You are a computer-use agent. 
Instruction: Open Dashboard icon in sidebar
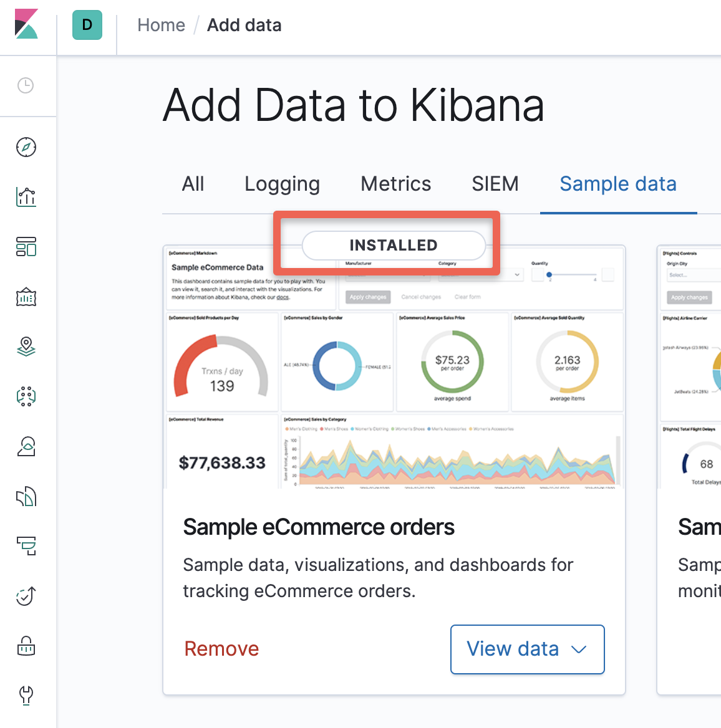[26, 247]
